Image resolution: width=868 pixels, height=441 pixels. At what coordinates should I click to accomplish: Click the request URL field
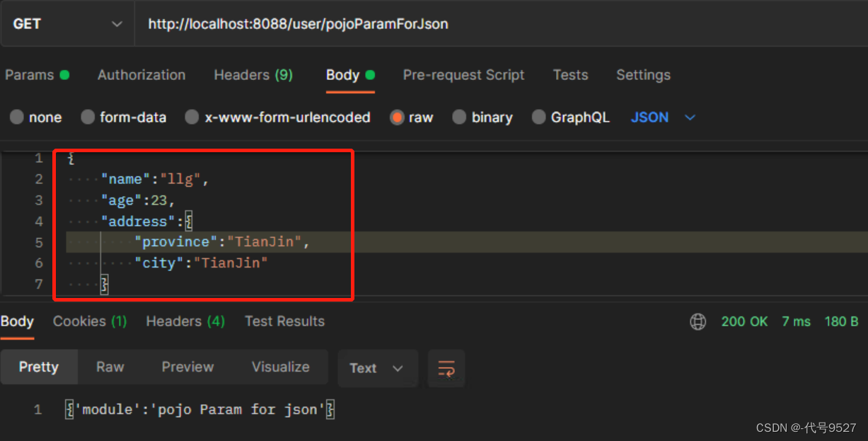coord(501,24)
